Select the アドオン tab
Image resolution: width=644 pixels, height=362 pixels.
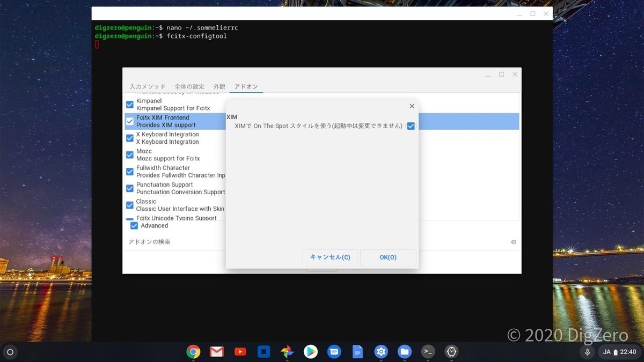[x=246, y=86]
